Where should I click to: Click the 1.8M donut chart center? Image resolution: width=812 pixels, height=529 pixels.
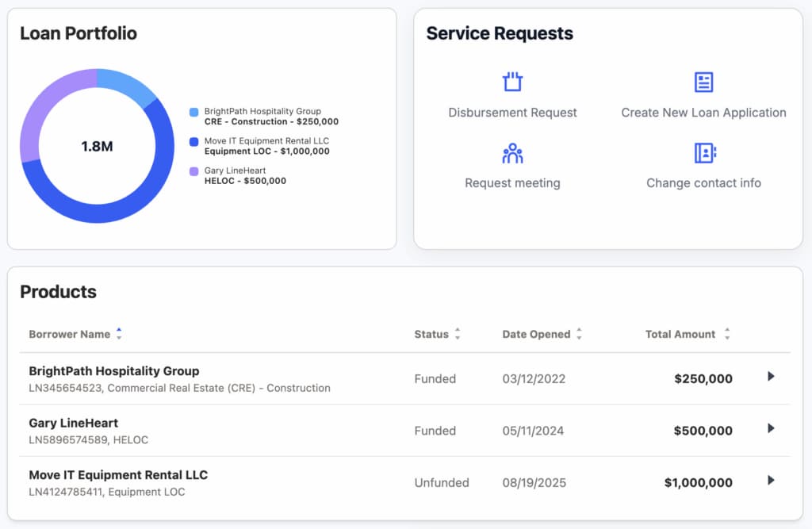[x=97, y=146]
